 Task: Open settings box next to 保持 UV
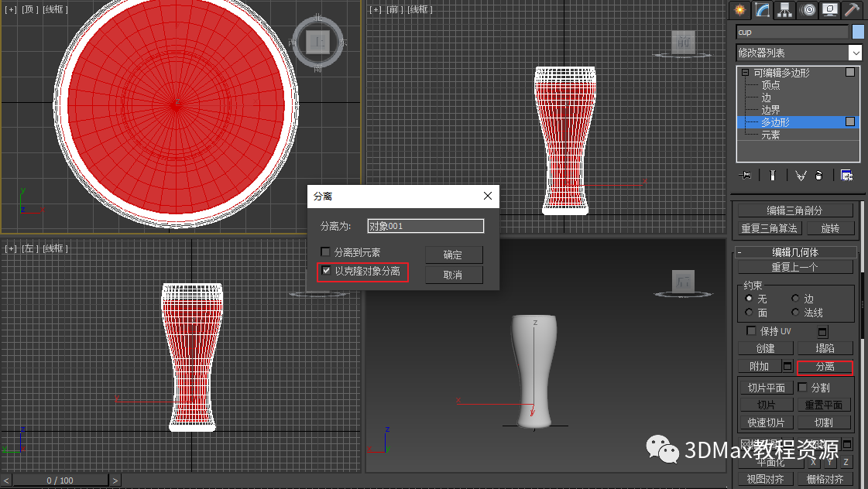[x=822, y=332]
